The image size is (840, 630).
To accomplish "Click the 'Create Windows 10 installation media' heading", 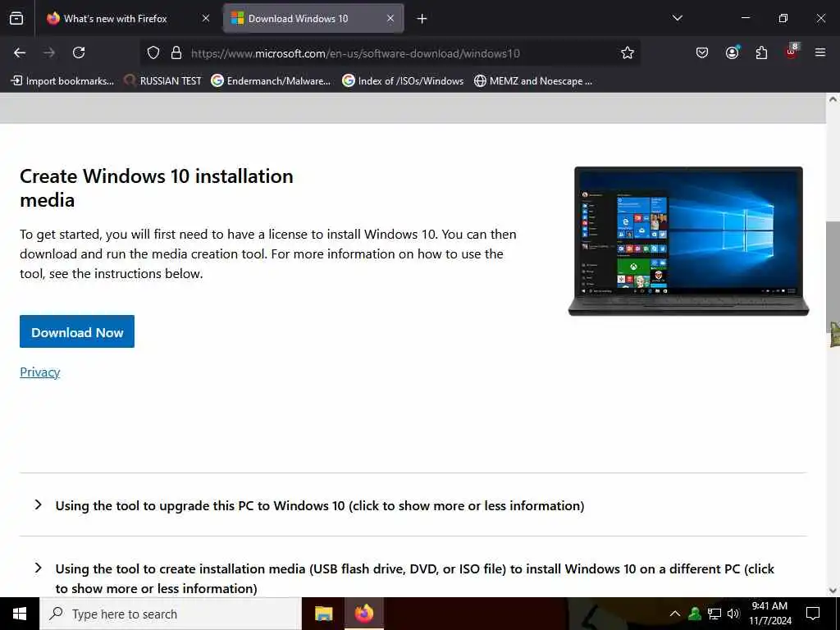I will pyautogui.click(x=157, y=188).
